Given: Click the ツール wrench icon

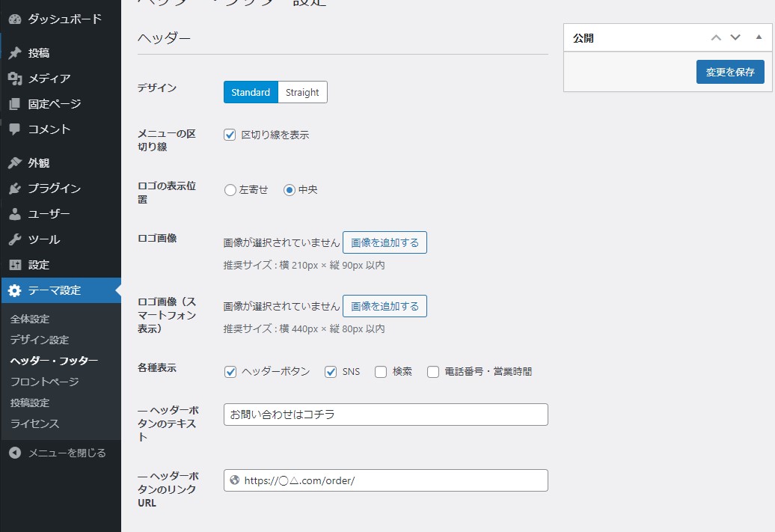Looking at the screenshot, I should click(x=15, y=239).
